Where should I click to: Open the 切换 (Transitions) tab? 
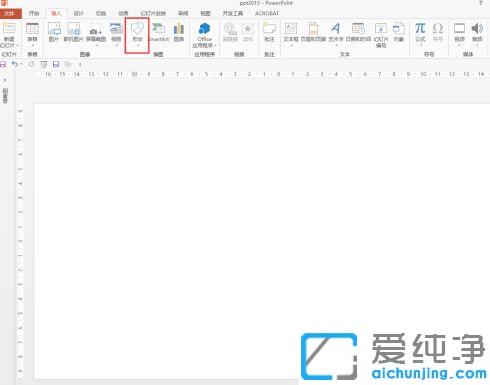101,13
